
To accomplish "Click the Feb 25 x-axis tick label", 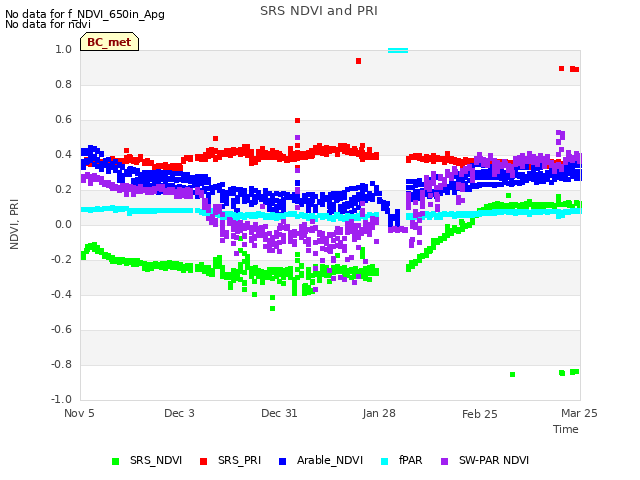I will [480, 414].
